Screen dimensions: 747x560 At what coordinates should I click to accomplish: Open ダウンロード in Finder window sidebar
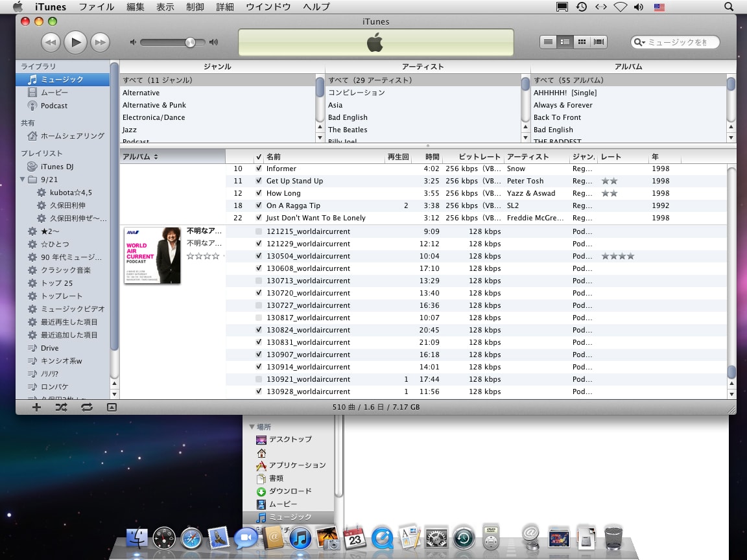(x=290, y=491)
